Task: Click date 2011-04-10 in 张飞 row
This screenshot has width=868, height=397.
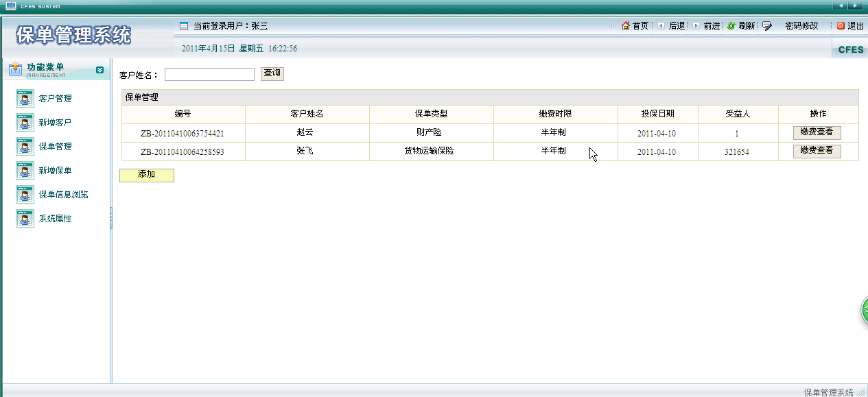Action: [656, 152]
